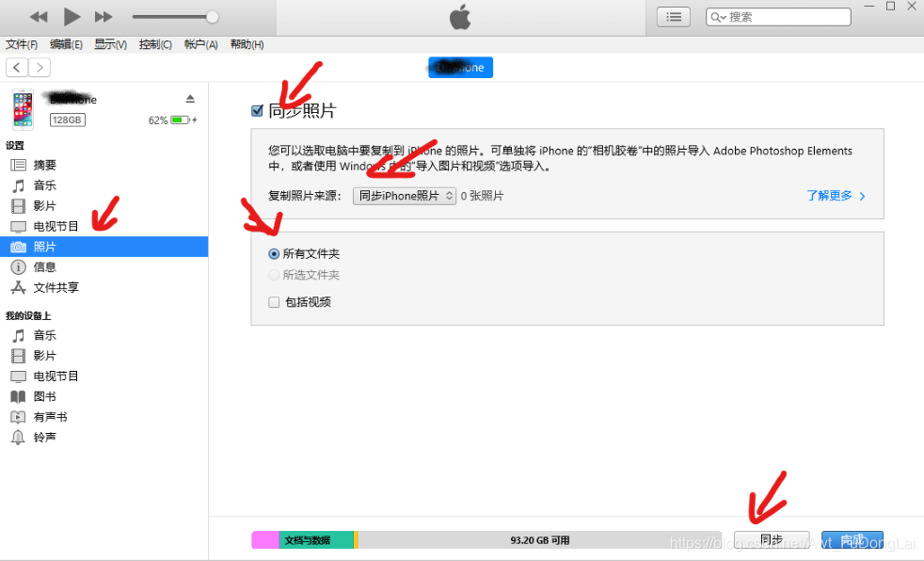Open 影片 under 我的设备上
The height and width of the screenshot is (561, 924).
(104, 356)
